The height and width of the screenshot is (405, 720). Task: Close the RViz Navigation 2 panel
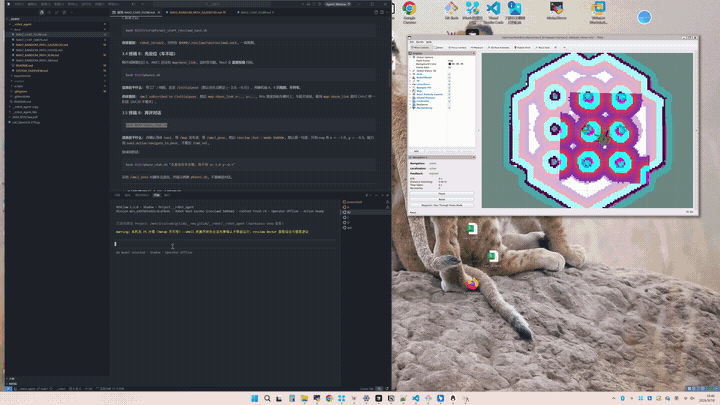(x=474, y=157)
